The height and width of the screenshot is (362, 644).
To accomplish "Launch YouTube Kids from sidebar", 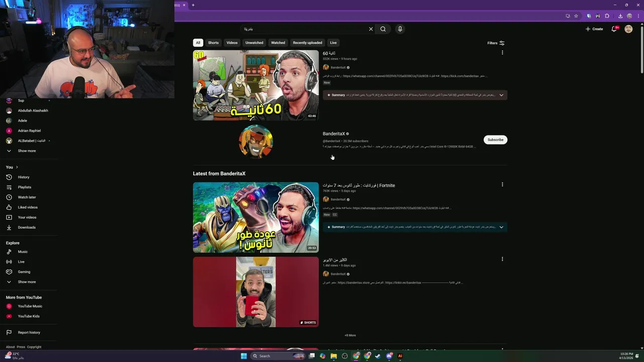I will click(29, 316).
